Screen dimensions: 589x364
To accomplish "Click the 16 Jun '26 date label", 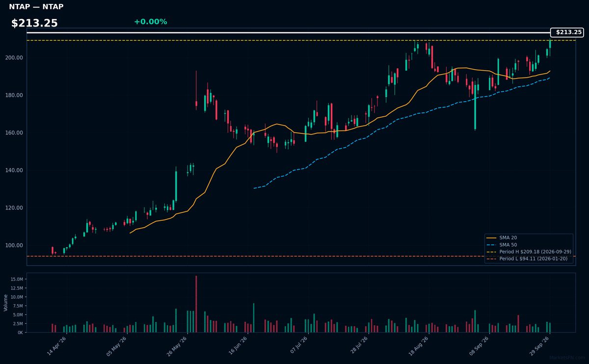I will pos(238,346).
